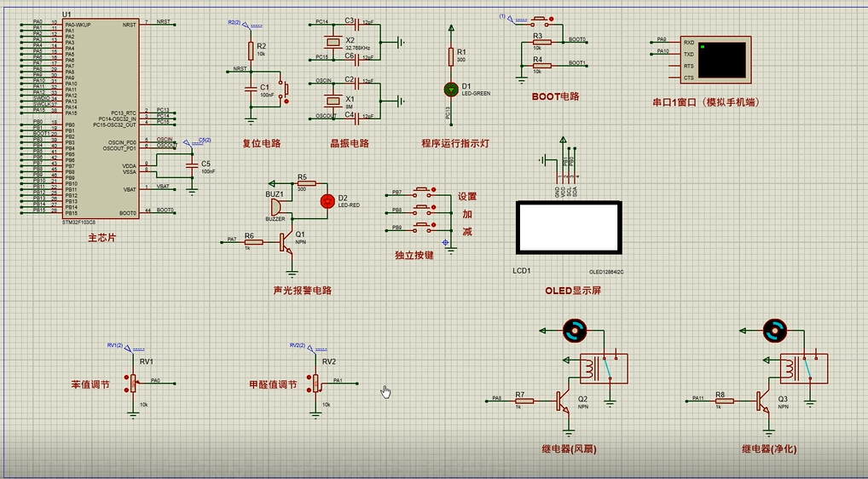The width and height of the screenshot is (868, 479).
Task: Toggle the 减 push button on PB9
Action: point(425,227)
